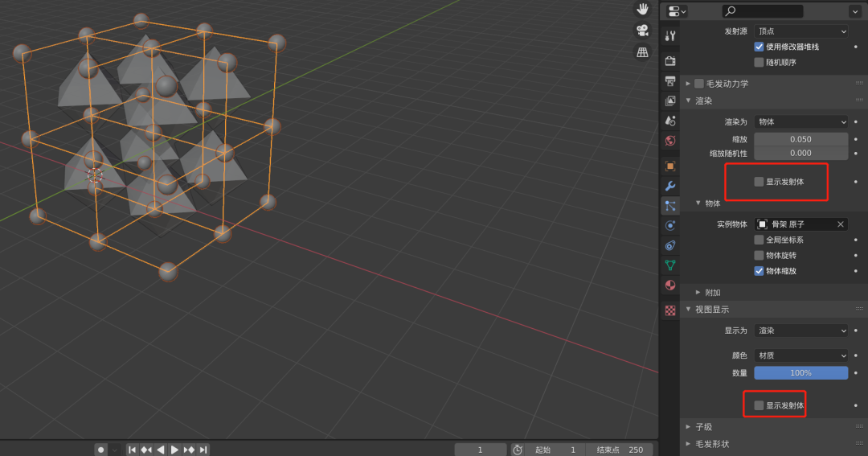Enable 物体旋转 checkbox
868x456 pixels.
[759, 256]
